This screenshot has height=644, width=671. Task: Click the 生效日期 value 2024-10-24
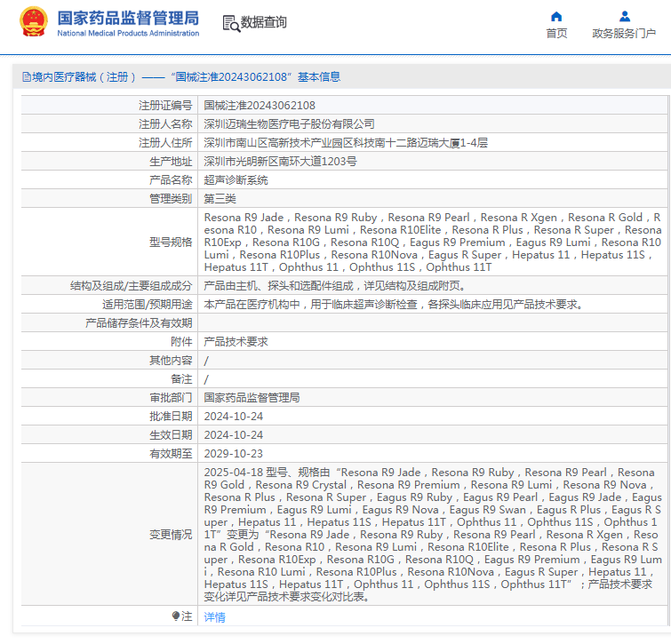point(233,435)
